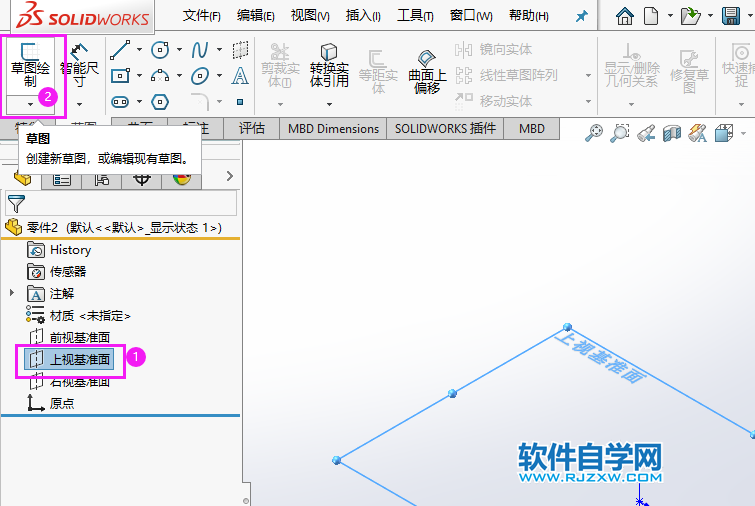Click 曲面上偏移 offset on surface

427,71
